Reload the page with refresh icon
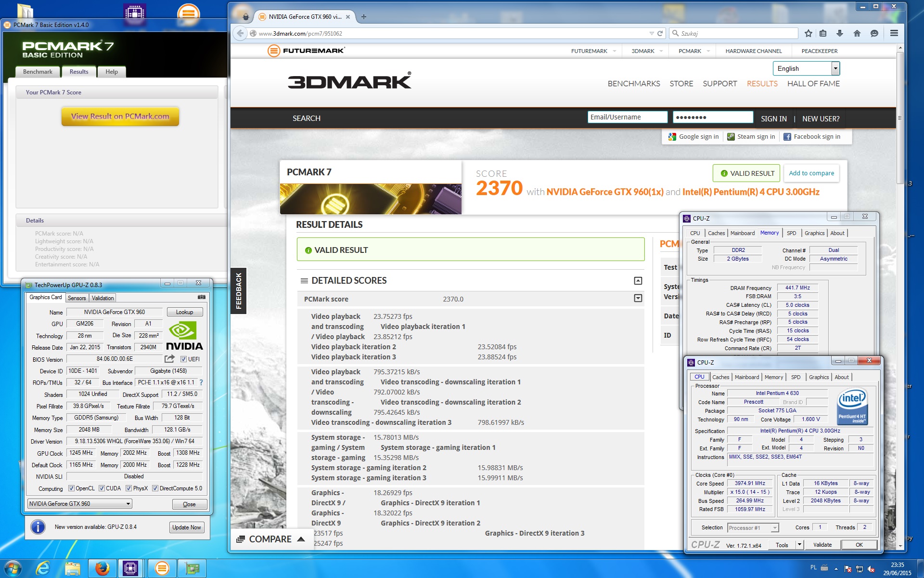This screenshot has height=578, width=924. (x=660, y=33)
